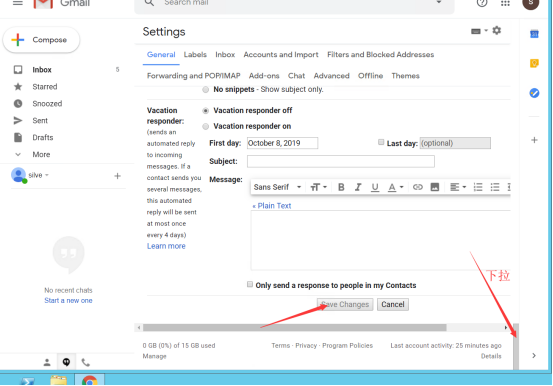Open the text size dropdown

(318, 187)
